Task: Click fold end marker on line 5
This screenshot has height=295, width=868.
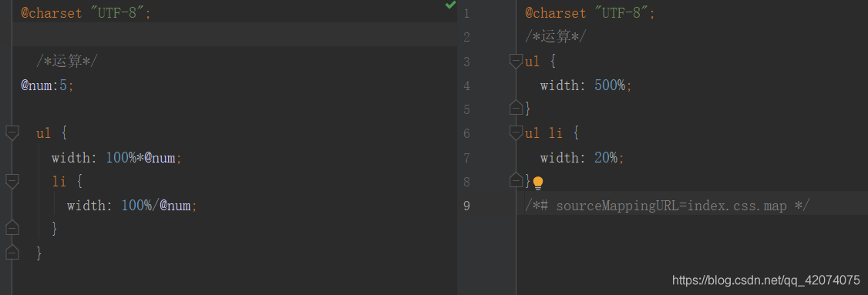Action: click(516, 107)
